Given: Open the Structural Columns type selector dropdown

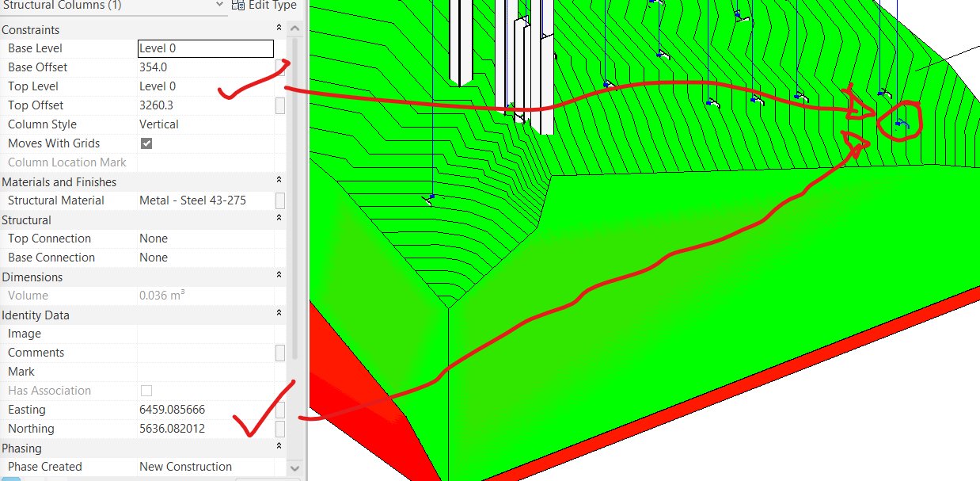Looking at the screenshot, I should pos(219,5).
